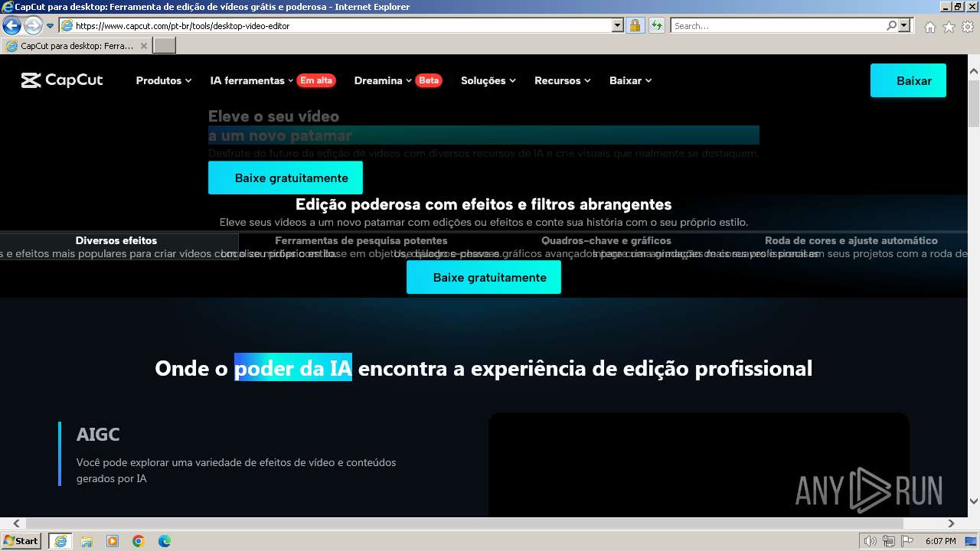The image size is (980, 551).
Task: Click the IE Search box
Action: tap(778, 25)
